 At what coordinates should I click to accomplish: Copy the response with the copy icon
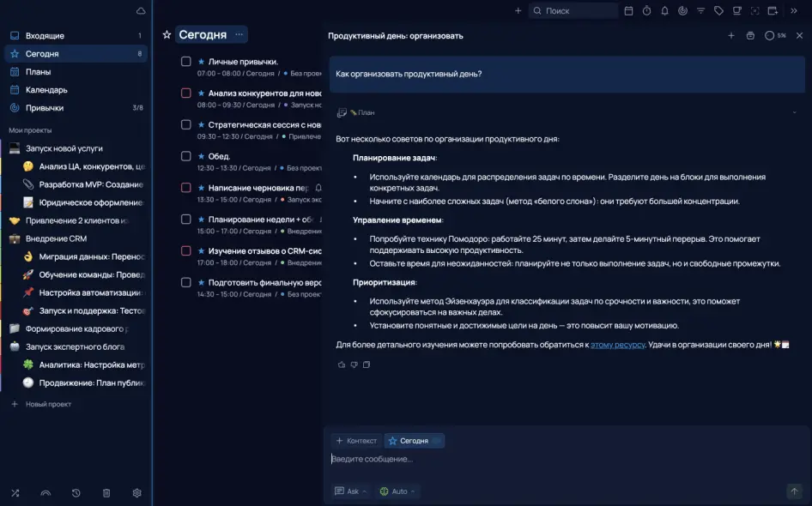click(x=367, y=364)
